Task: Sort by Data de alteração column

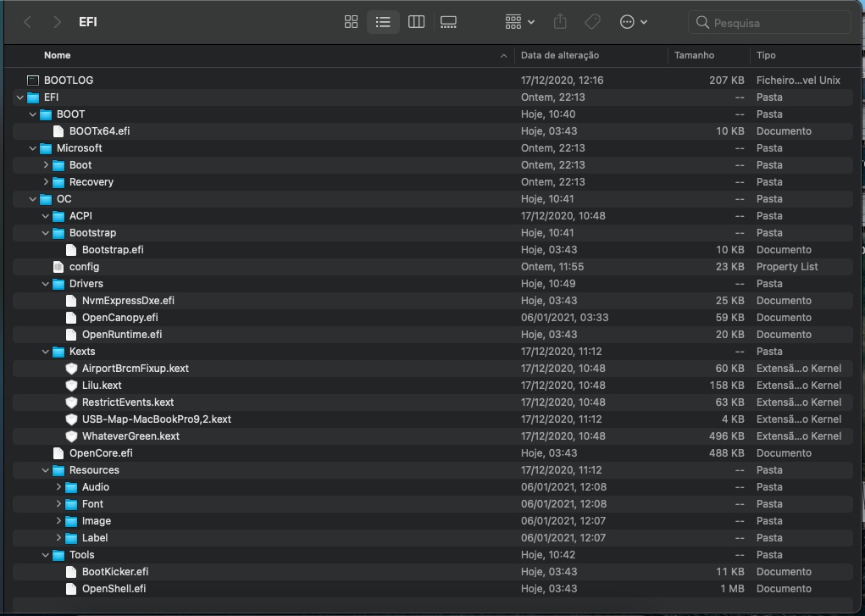Action: pyautogui.click(x=560, y=55)
